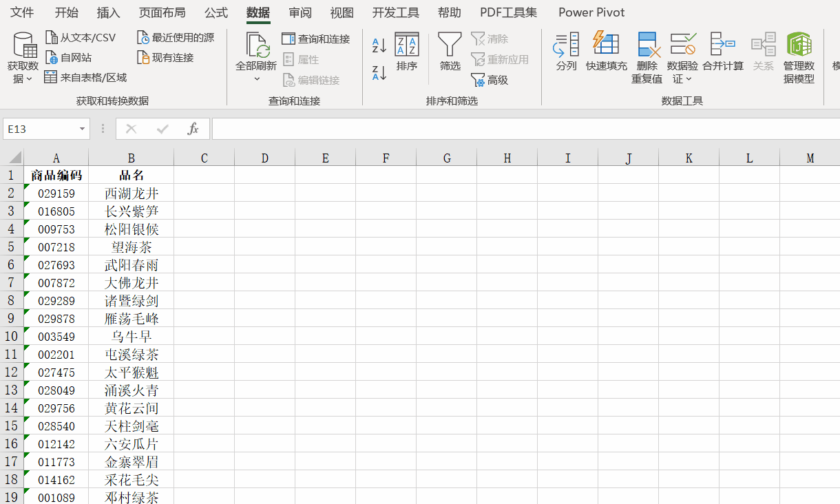Select cell B5 containing 望海茶
Screen dimensions: 840x504
coord(131,246)
